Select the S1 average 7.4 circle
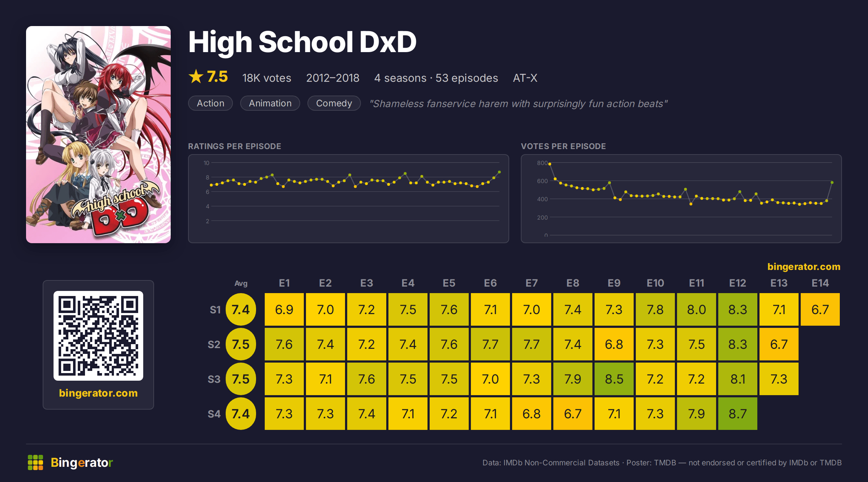This screenshot has height=482, width=868. pyautogui.click(x=241, y=309)
